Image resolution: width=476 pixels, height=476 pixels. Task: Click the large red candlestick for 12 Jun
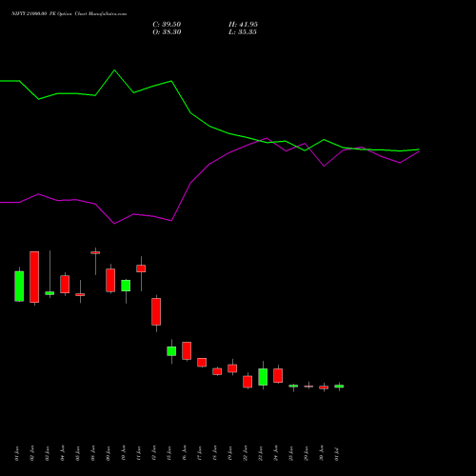pos(156,311)
